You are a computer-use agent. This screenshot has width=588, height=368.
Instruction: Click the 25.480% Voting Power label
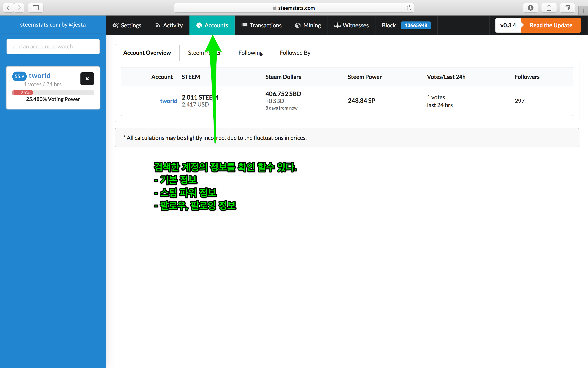[x=53, y=99]
